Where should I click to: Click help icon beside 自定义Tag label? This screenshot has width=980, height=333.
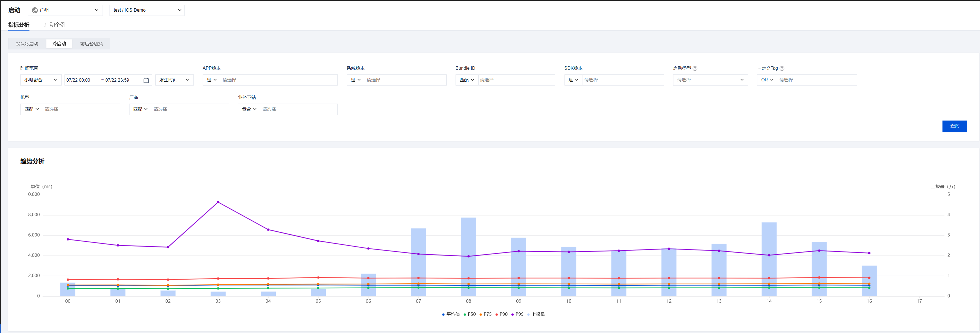pyautogui.click(x=782, y=68)
